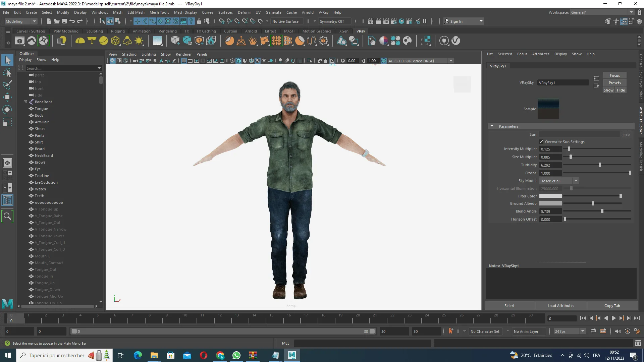Open the Outliner toggle icon in sidebar
The height and width of the screenshot is (362, 644).
coord(7,200)
